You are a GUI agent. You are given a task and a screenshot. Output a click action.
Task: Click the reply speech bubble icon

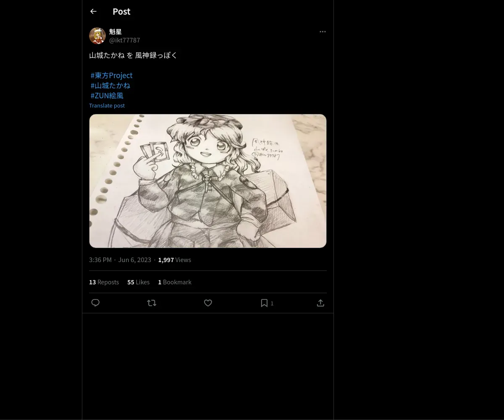coord(95,303)
